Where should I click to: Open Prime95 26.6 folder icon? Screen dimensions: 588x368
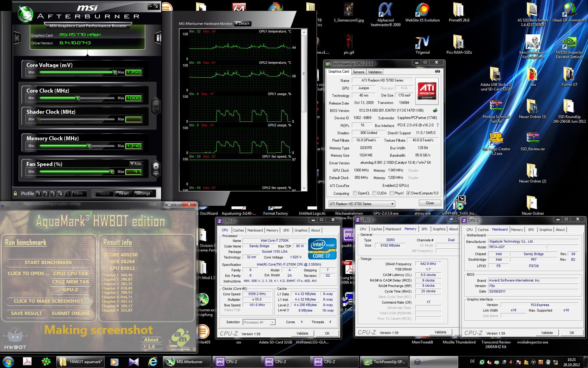459,12
